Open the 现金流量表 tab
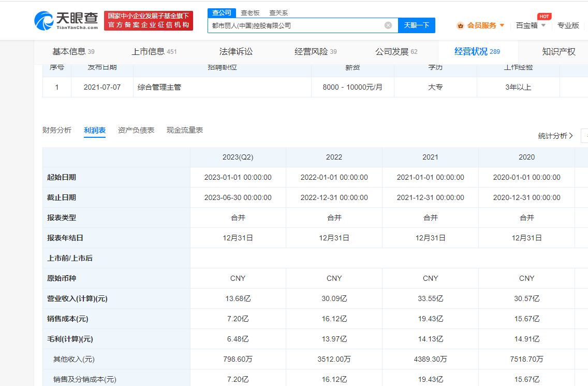This screenshot has width=588, height=386. click(x=185, y=130)
